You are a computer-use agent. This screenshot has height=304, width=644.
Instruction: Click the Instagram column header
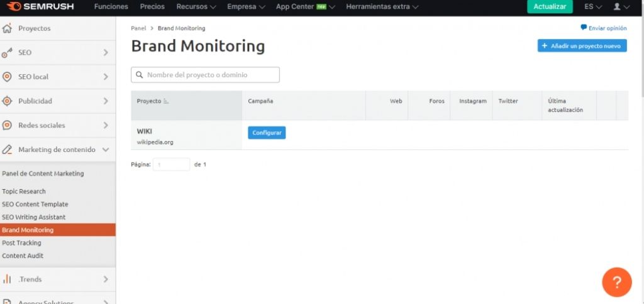(473, 101)
